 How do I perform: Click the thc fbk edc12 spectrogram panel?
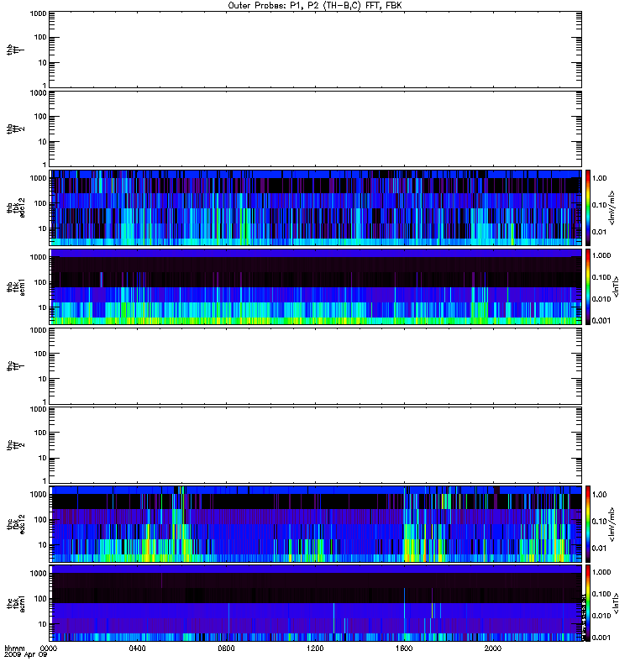315,524
